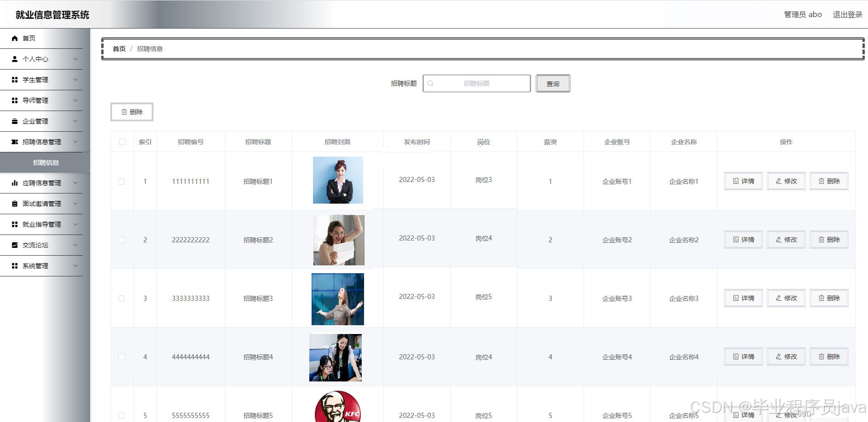Click the detail icon in 招聘标题3 row
The image size is (868, 422).
click(736, 298)
